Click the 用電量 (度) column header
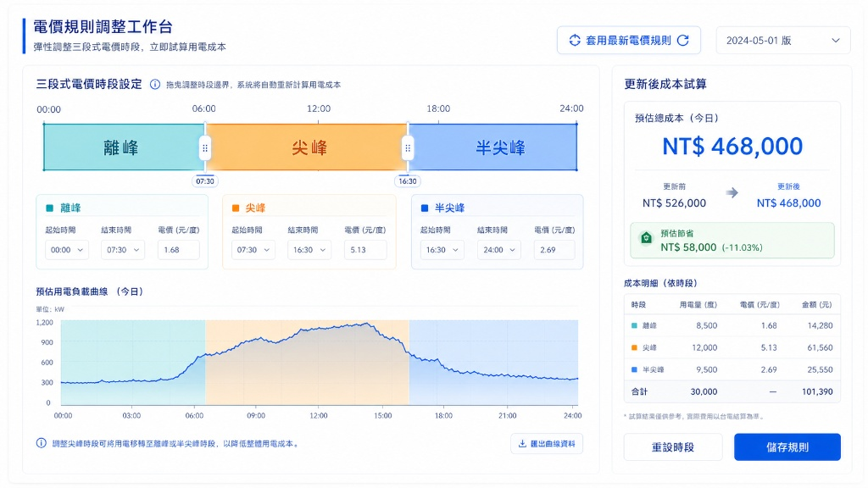This screenshot has width=868, height=488. [x=698, y=305]
